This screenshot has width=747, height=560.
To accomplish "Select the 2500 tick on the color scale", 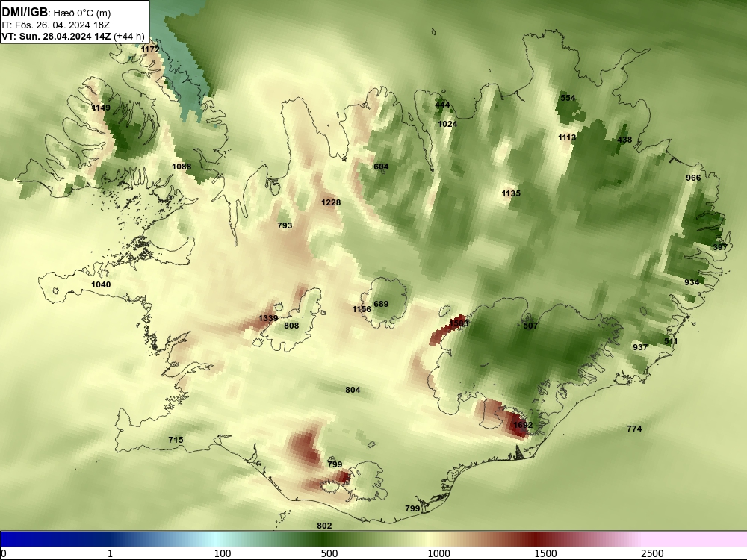I will click(x=652, y=553).
